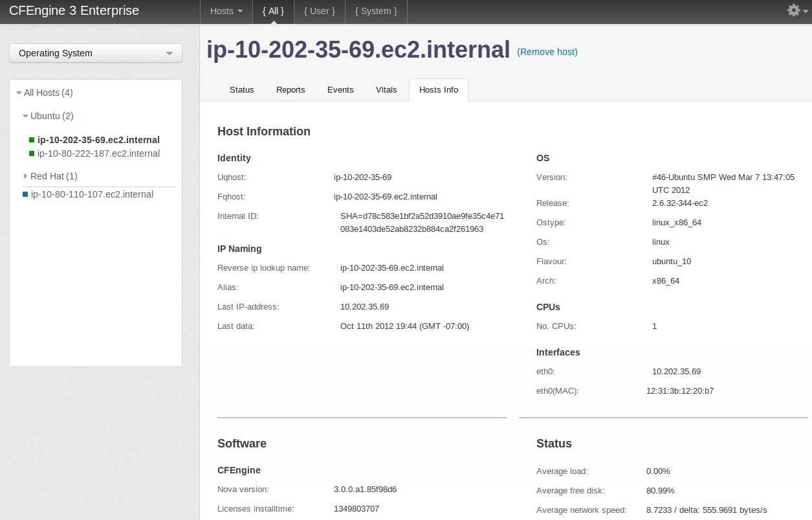812x520 pixels.
Task: Click the Internal ID SHA value
Action: (x=422, y=223)
